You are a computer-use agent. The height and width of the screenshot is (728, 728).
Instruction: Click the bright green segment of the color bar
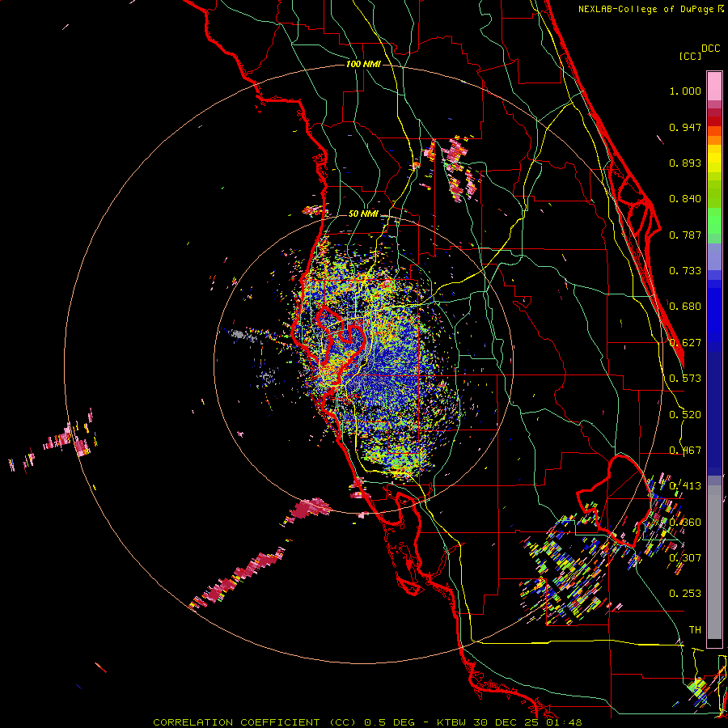click(714, 221)
